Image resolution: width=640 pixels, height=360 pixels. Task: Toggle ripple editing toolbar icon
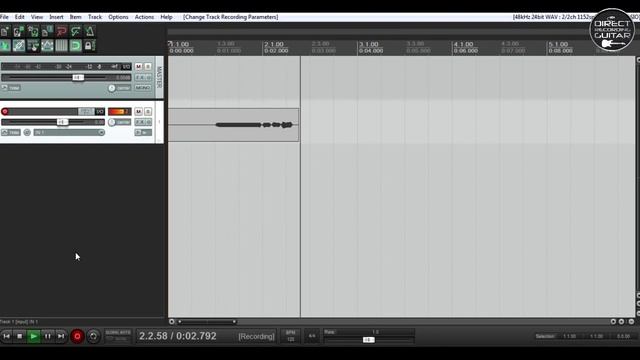coord(33,45)
